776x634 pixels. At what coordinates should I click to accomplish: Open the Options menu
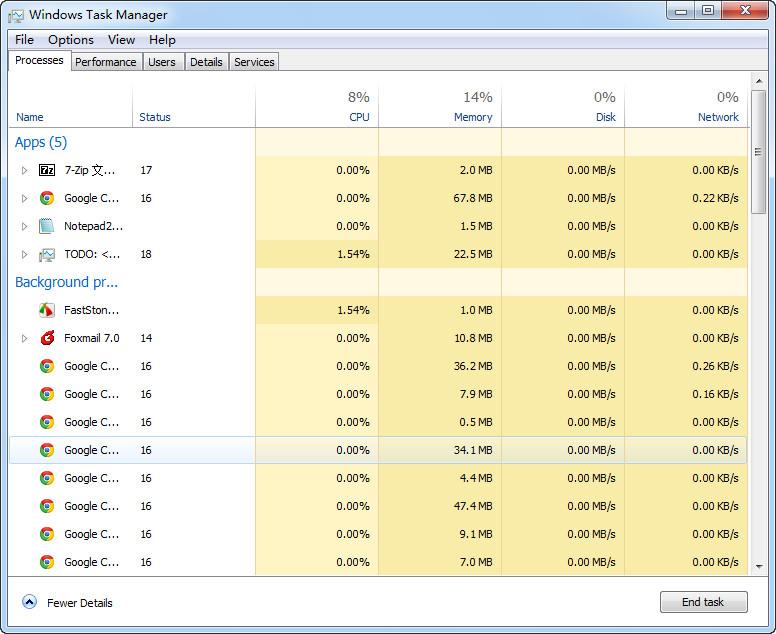pos(71,40)
